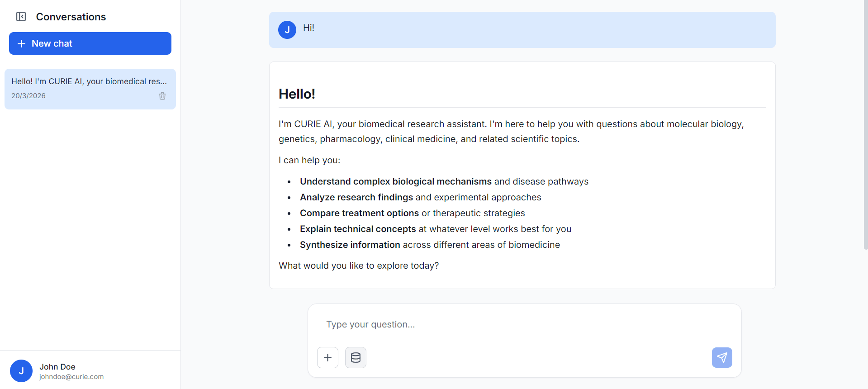Viewport: 868px width, 389px height.
Task: Delete the CURIE AI conversation
Action: pyautogui.click(x=162, y=96)
